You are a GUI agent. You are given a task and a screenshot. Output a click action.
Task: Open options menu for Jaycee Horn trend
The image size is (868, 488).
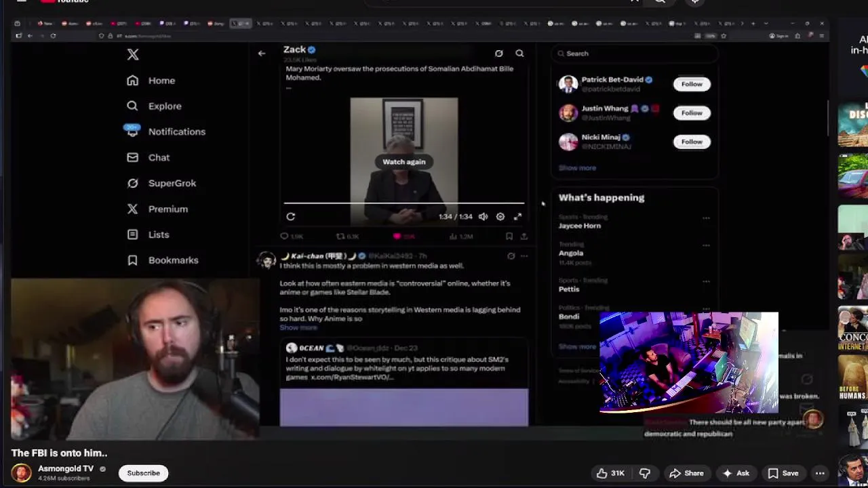706,218
